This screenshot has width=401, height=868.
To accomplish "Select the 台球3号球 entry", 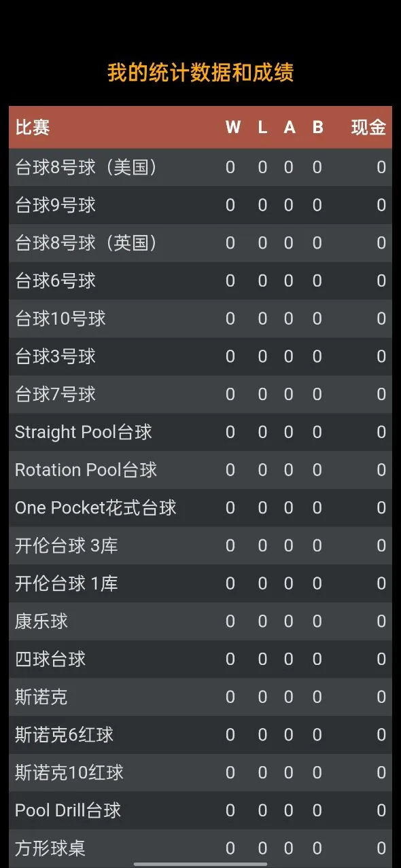I will 54,356.
